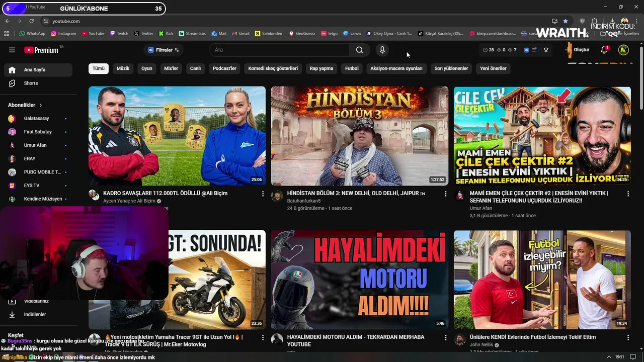Open the Umur Afan channel under the video
This screenshot has width=644, height=362.
pyautogui.click(x=481, y=208)
